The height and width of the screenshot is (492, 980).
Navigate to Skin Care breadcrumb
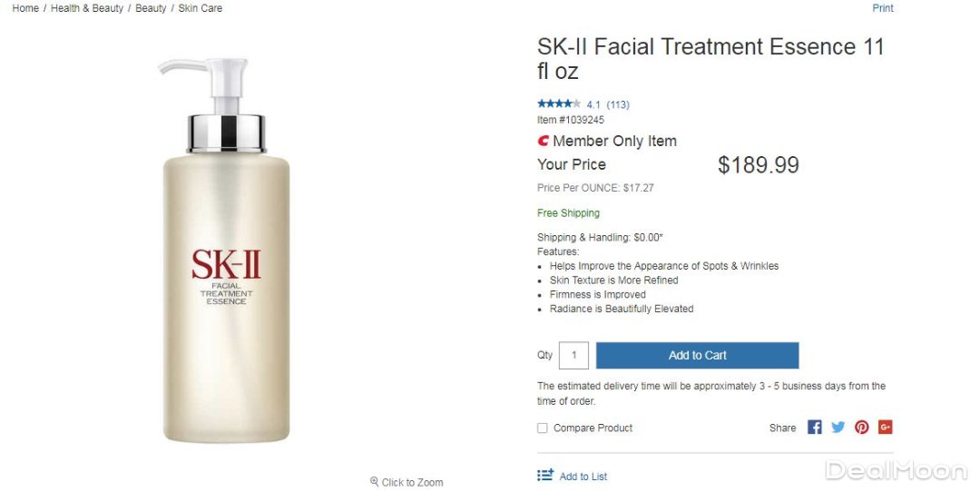point(201,8)
